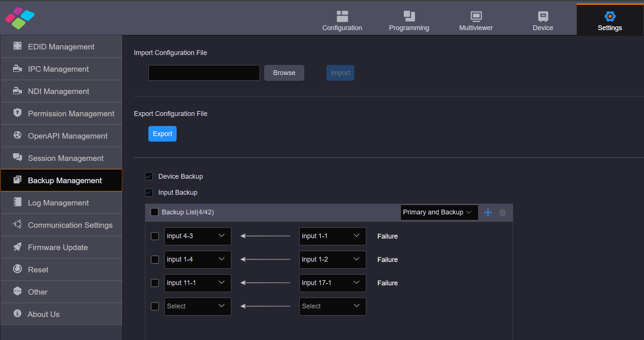This screenshot has width=644, height=340.
Task: Click the Device icon in top bar
Action: point(543,16)
